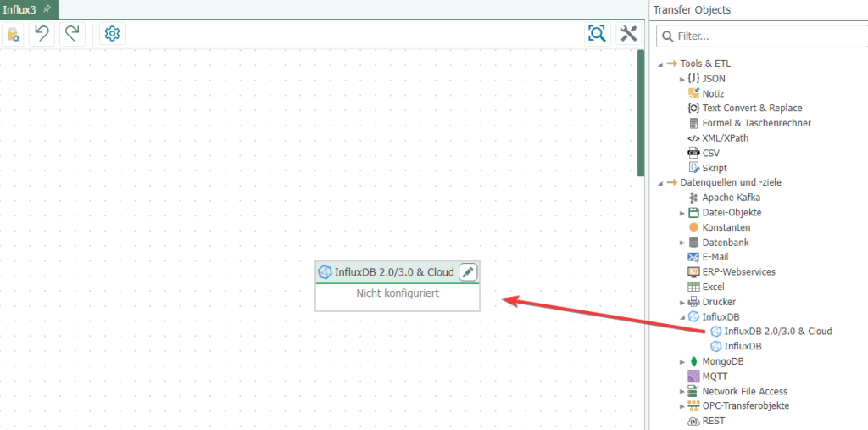Screen dimensions: 868x430
Task: Select InfluxDB 2.0/3.0 & Cloud tree entry
Action: click(x=777, y=332)
